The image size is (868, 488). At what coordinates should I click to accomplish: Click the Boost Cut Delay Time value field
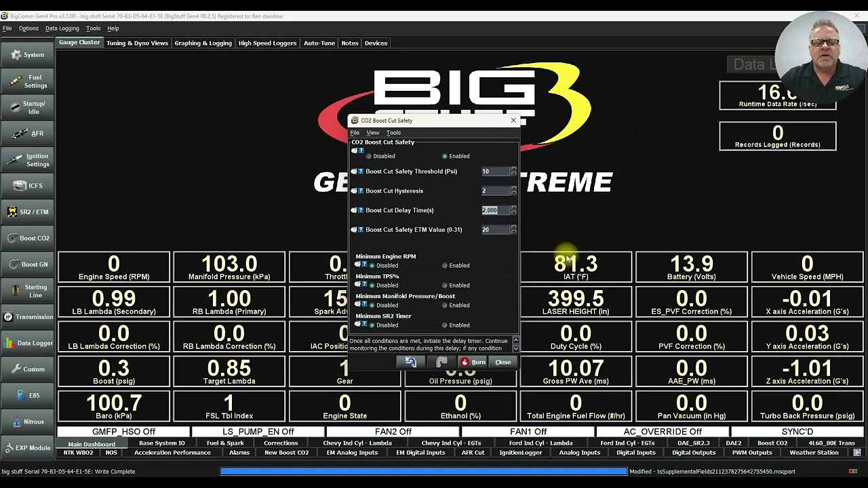(496, 210)
